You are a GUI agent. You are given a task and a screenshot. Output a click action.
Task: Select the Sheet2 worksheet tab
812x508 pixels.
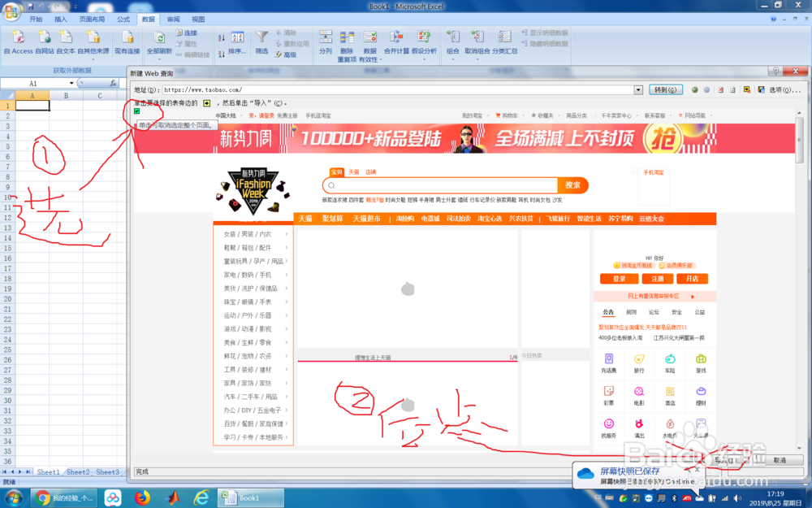click(x=78, y=471)
